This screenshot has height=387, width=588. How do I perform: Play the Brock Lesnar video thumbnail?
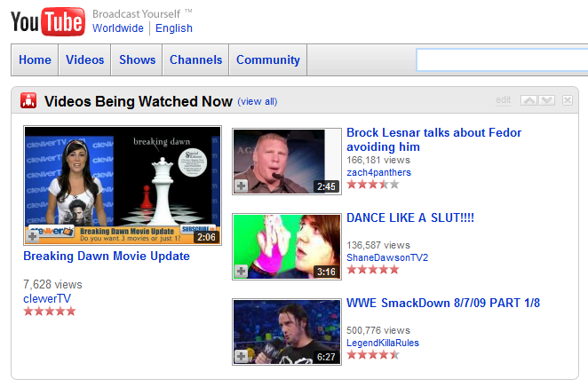(x=287, y=162)
